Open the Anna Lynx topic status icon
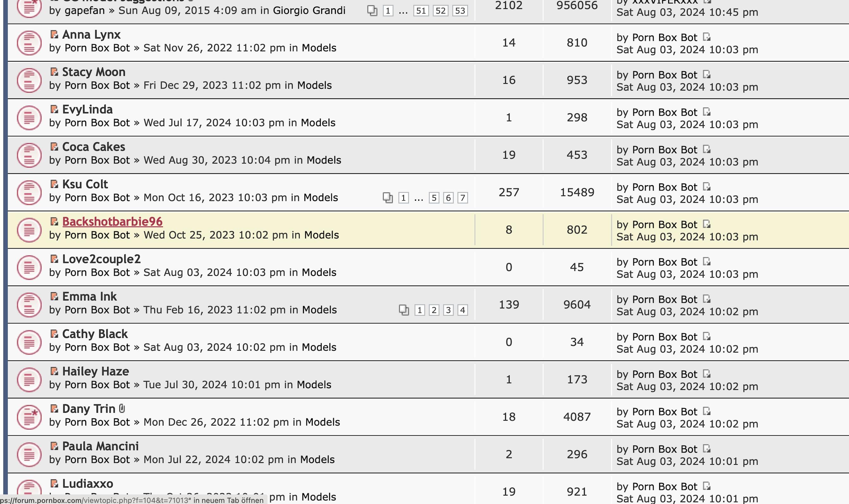849x504 pixels. pos(29,43)
